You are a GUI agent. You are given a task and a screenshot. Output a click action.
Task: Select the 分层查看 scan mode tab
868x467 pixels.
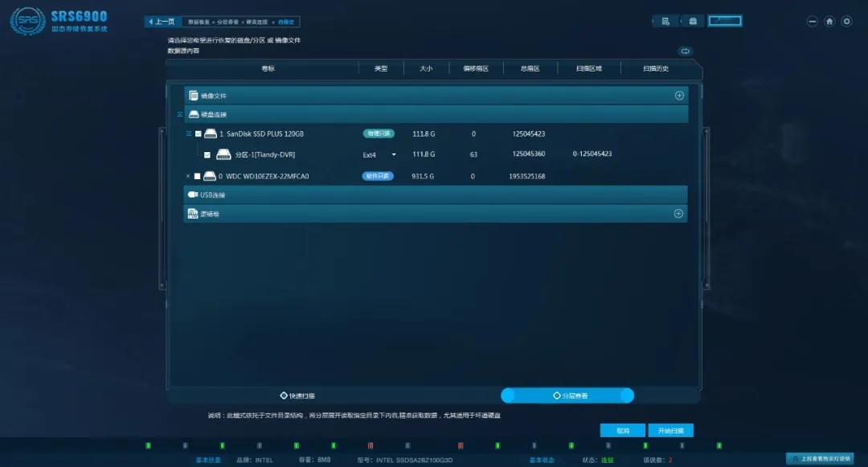tap(569, 395)
